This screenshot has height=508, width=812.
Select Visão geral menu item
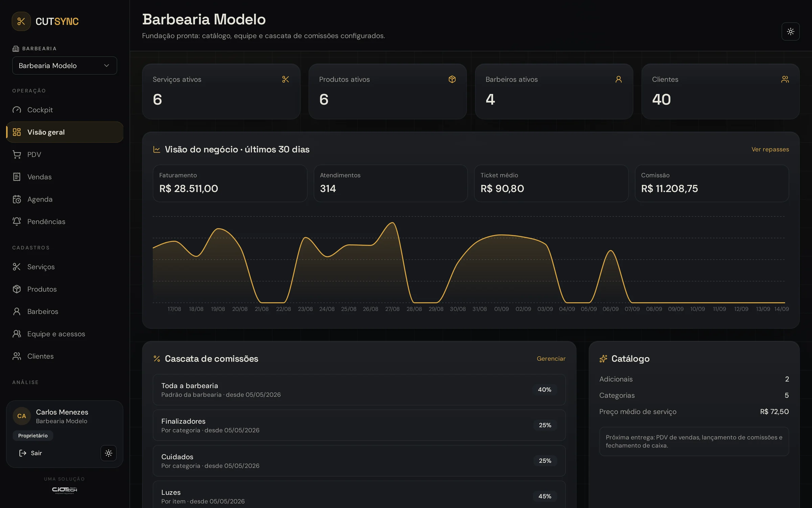click(65, 132)
